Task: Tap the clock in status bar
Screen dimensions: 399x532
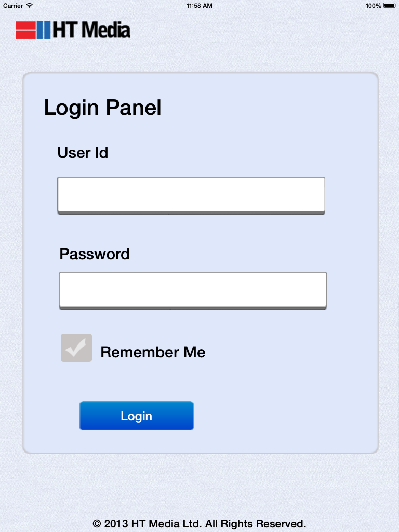Action: click(199, 6)
